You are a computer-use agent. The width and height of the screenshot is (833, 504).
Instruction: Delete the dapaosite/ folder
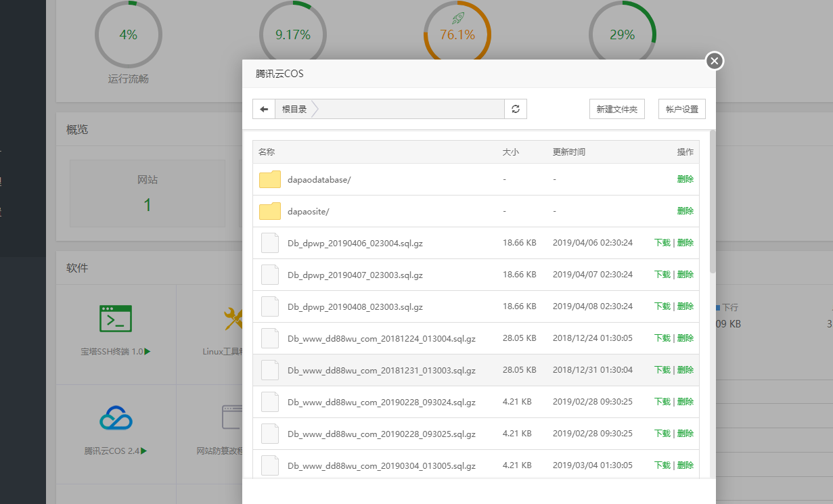tap(685, 211)
